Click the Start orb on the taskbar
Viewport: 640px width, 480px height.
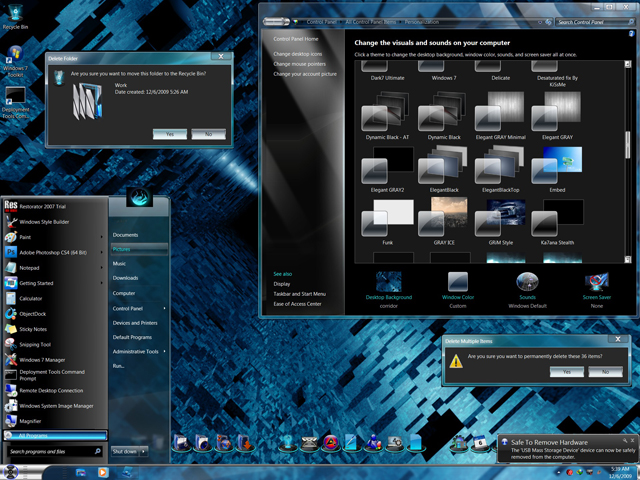coord(10,472)
